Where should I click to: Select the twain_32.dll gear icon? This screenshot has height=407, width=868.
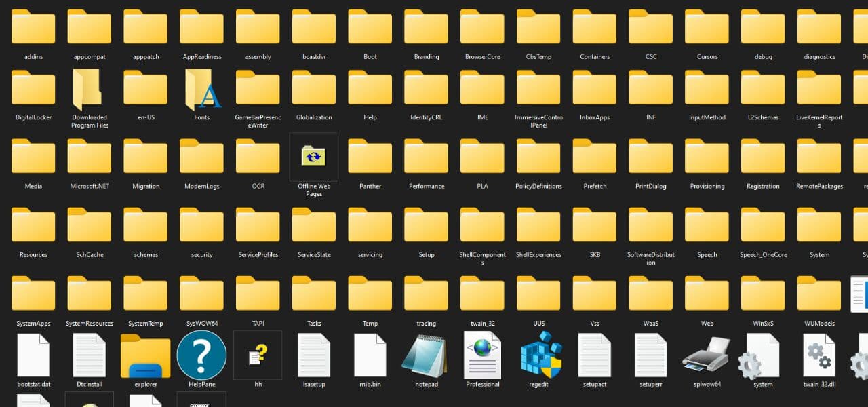point(818,355)
